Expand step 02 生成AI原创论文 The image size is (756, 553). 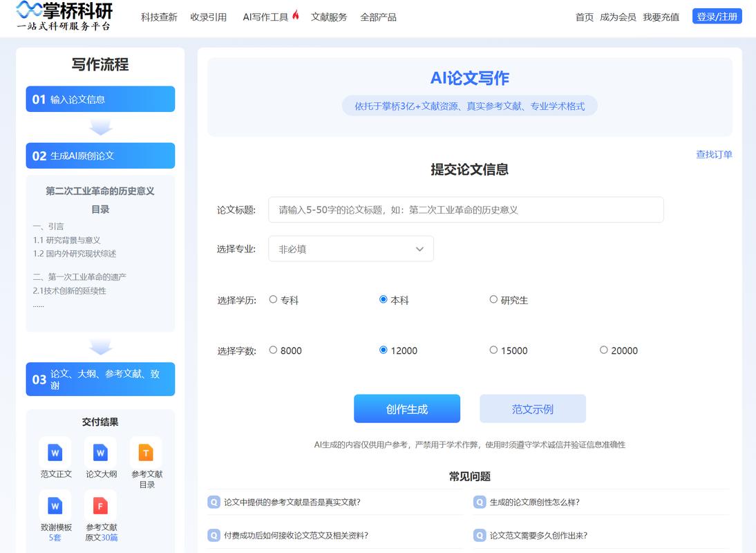point(100,156)
